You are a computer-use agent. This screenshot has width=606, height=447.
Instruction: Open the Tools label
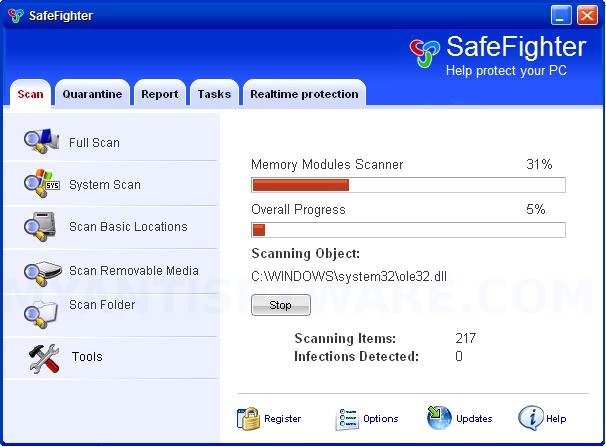click(87, 356)
